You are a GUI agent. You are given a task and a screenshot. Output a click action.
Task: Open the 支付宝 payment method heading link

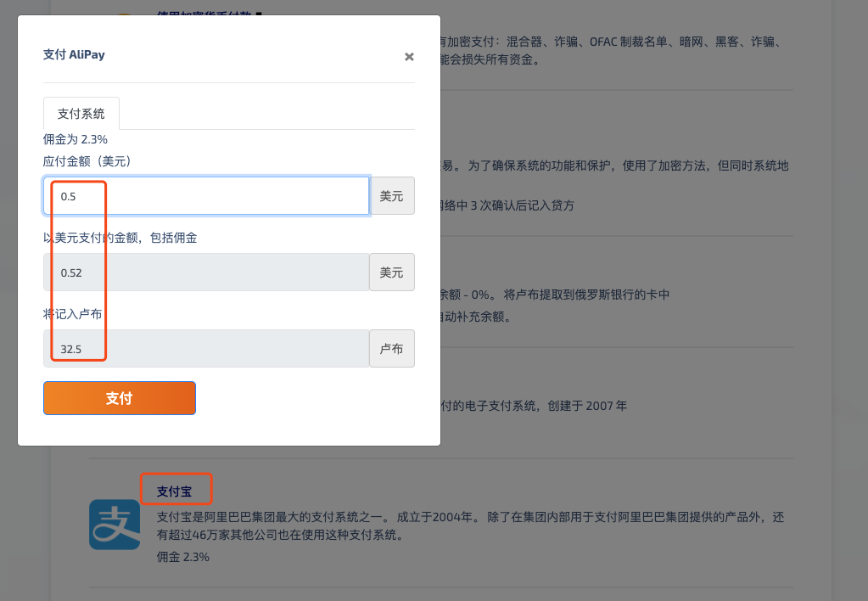[x=175, y=491]
